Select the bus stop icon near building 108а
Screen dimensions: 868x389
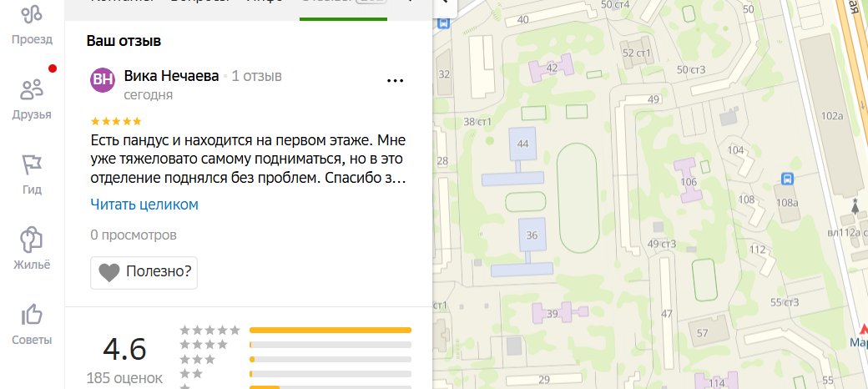point(787,179)
